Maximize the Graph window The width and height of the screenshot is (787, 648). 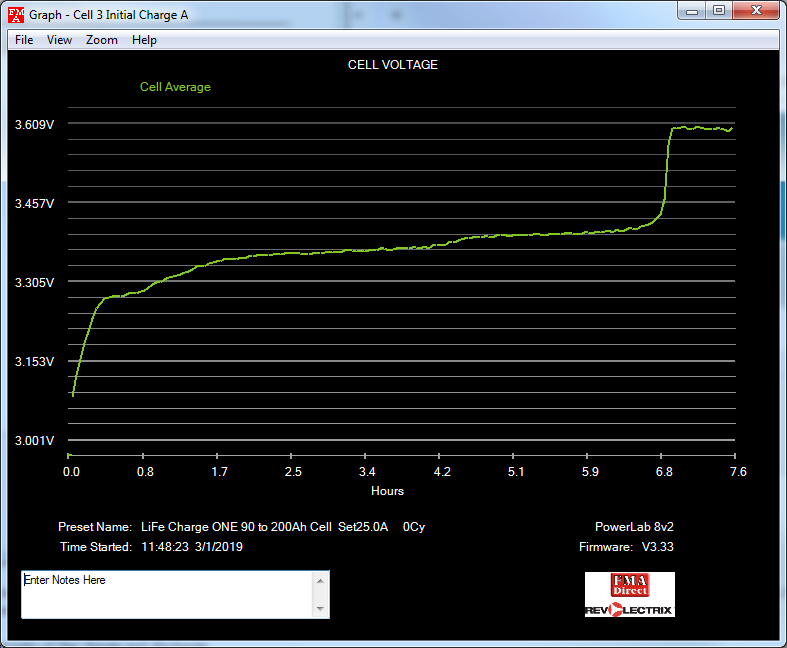[719, 10]
